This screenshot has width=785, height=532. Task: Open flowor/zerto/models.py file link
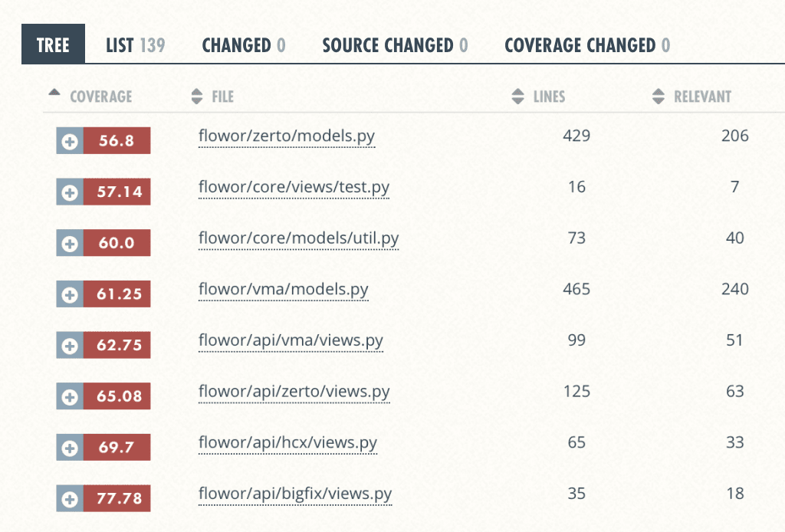(x=287, y=136)
